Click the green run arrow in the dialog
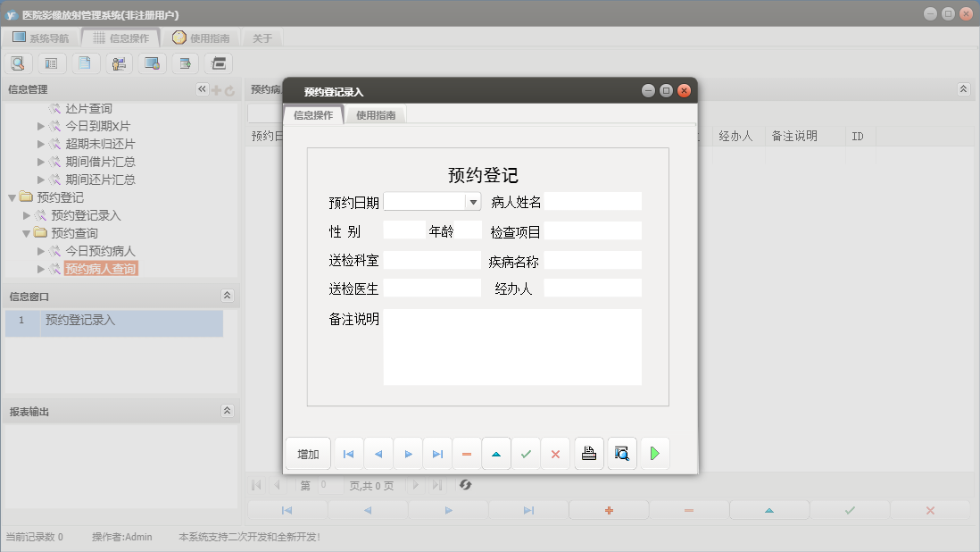The height and width of the screenshot is (552, 980). tap(654, 453)
